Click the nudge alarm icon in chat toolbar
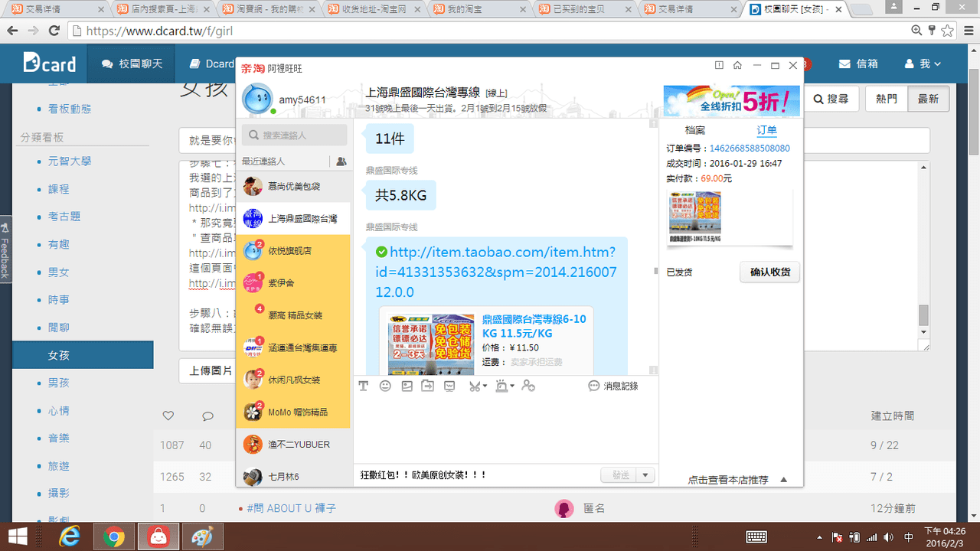This screenshot has height=551, width=980. tap(501, 386)
